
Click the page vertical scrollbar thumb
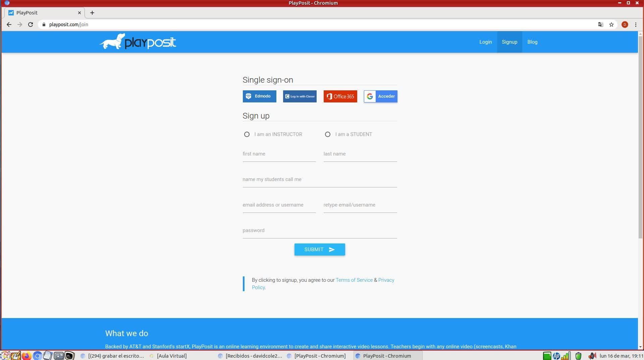pyautogui.click(x=640, y=138)
